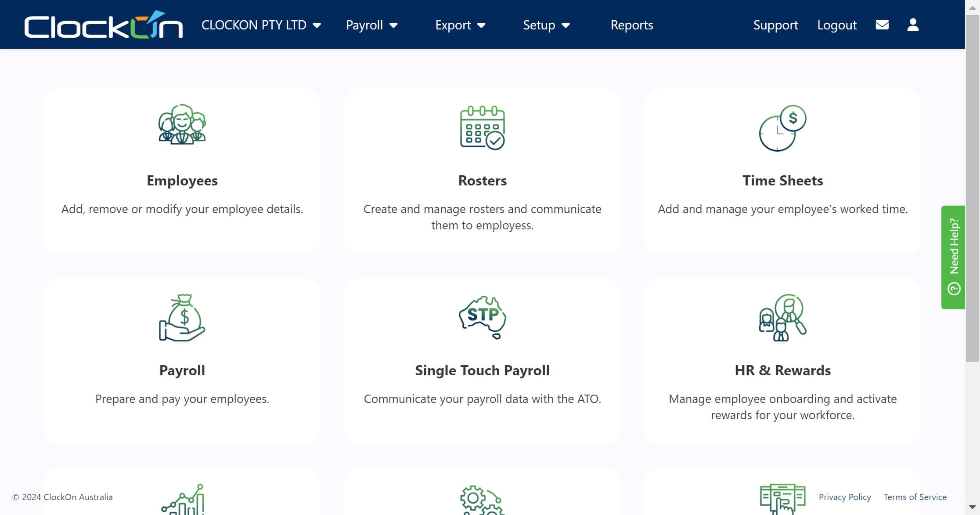The width and height of the screenshot is (980, 515).
Task: Open the HR & Rewards card title
Action: [783, 370]
